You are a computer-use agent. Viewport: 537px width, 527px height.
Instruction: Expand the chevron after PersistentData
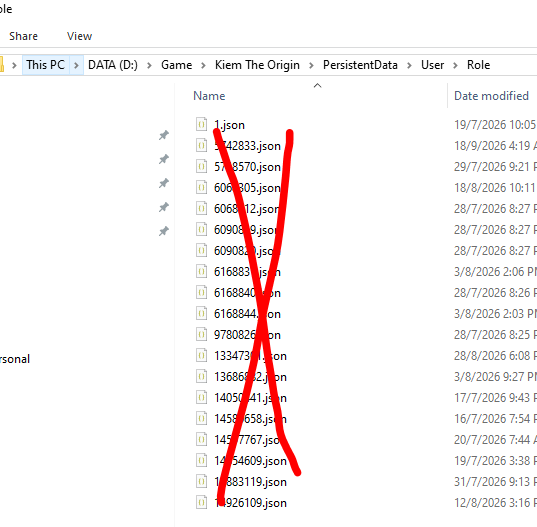(409, 65)
